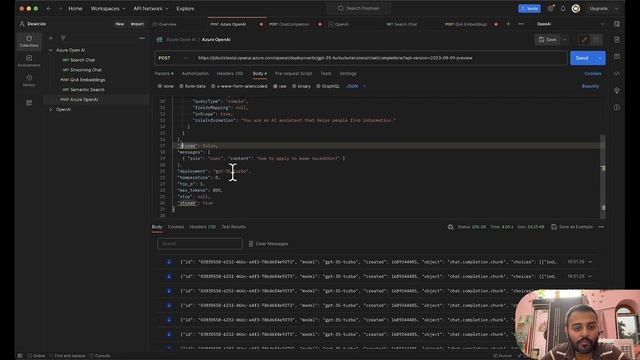Open the Save button dropdown arrow
The image size is (640, 360).
click(564, 40)
